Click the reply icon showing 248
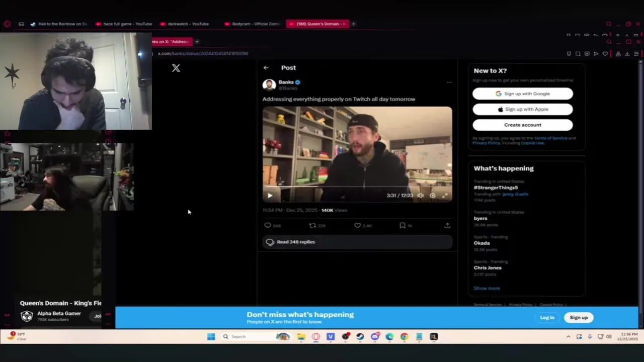Image resolution: width=644 pixels, height=362 pixels. pos(268,226)
